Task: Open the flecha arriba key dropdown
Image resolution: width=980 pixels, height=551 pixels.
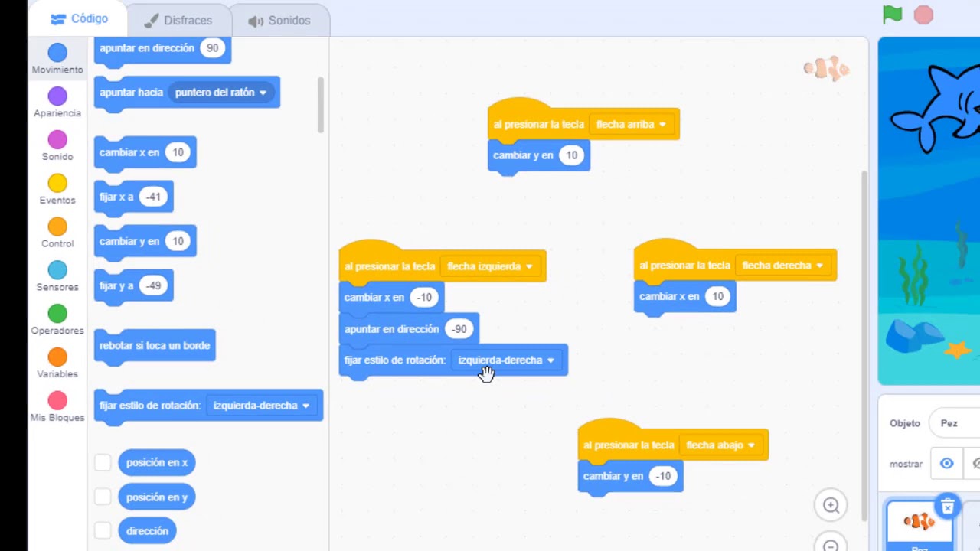Action: point(631,124)
